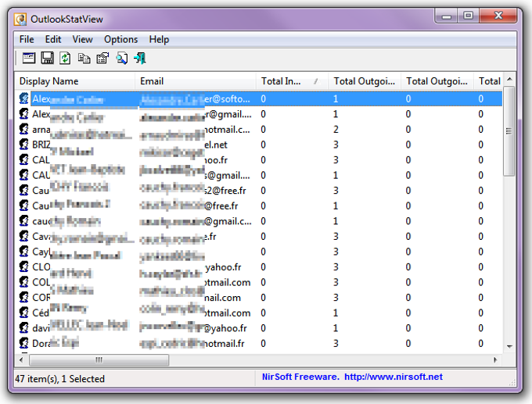The image size is (532, 404).
Task: Click the contact icon of the Dora row
Action: (23, 343)
